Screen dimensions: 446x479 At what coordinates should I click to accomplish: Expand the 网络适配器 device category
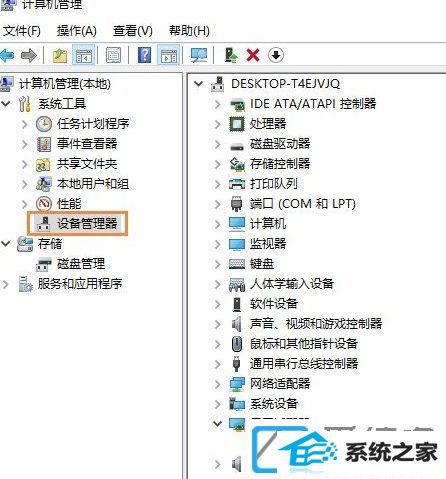[217, 384]
